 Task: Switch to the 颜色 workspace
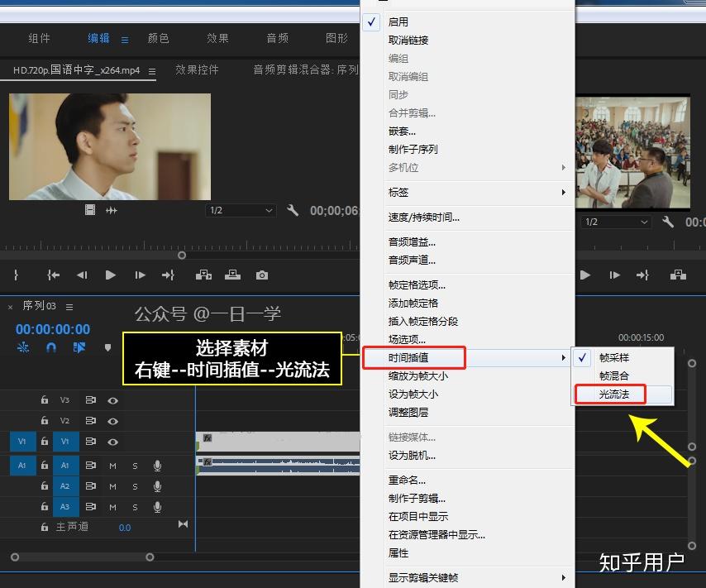click(158, 38)
